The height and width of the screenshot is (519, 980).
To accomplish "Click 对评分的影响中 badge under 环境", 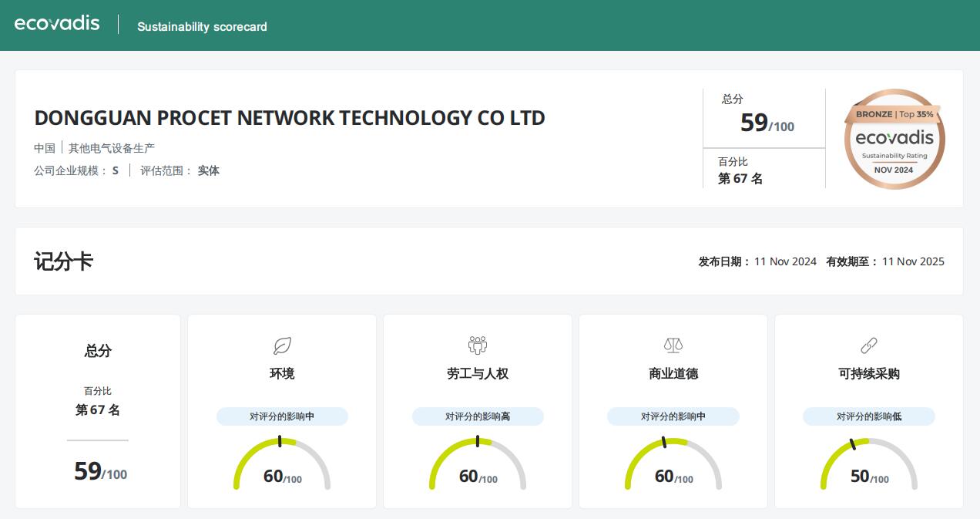I will point(282,416).
